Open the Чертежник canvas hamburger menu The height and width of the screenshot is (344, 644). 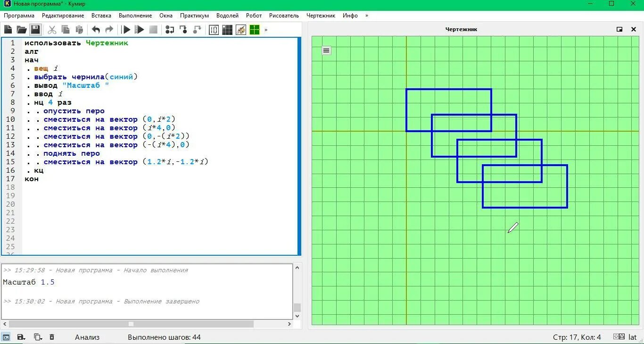tap(326, 50)
